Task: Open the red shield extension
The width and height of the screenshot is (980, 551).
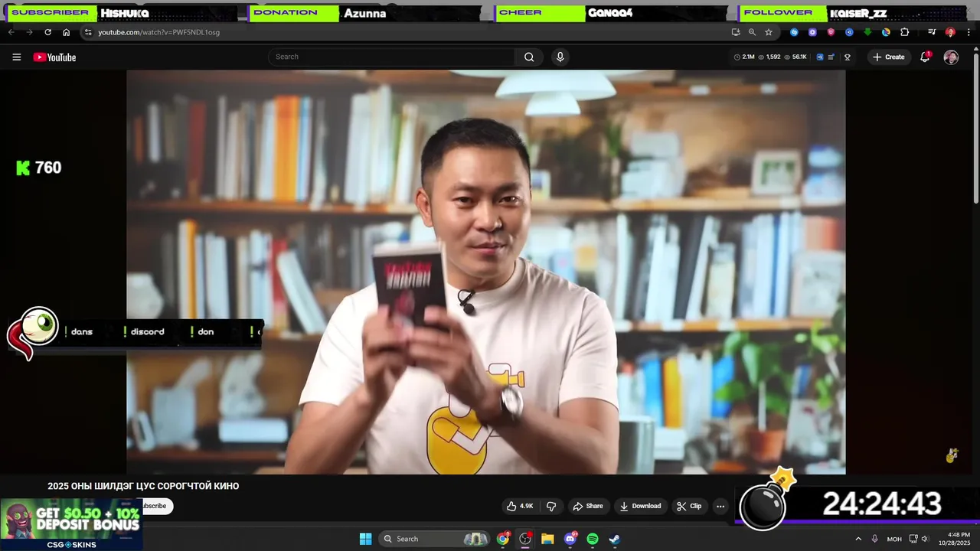Action: pyautogui.click(x=831, y=32)
